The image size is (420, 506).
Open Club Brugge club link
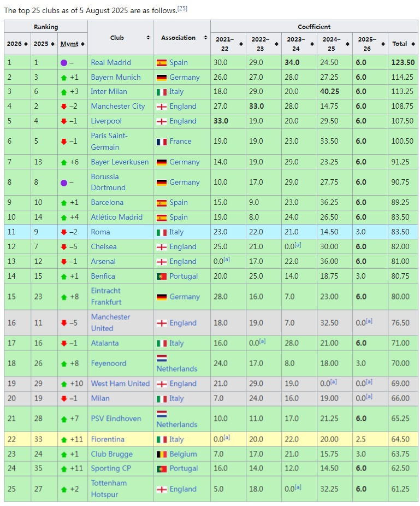(x=111, y=454)
